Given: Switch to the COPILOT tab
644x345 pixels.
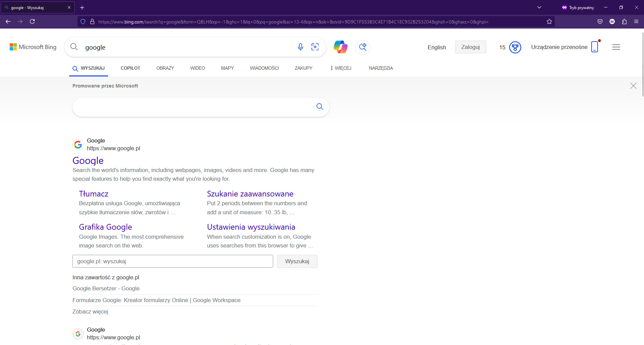Looking at the screenshot, I should pyautogui.click(x=131, y=68).
